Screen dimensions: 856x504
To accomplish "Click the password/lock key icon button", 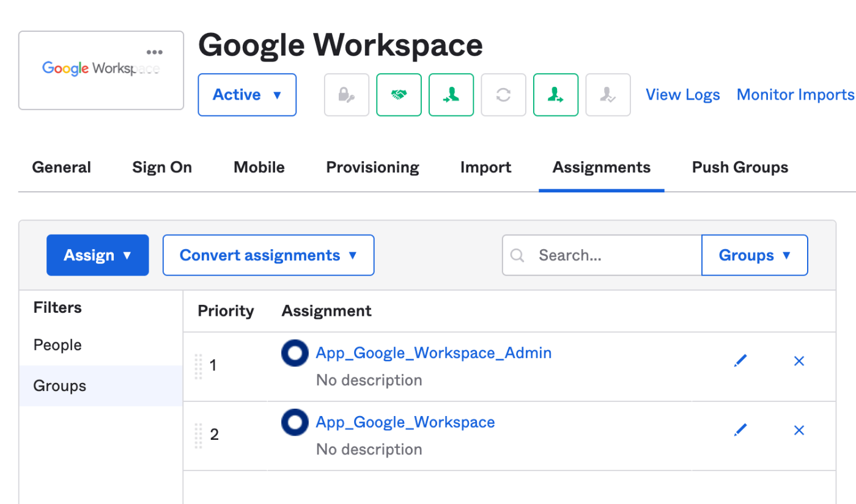I will (x=347, y=95).
